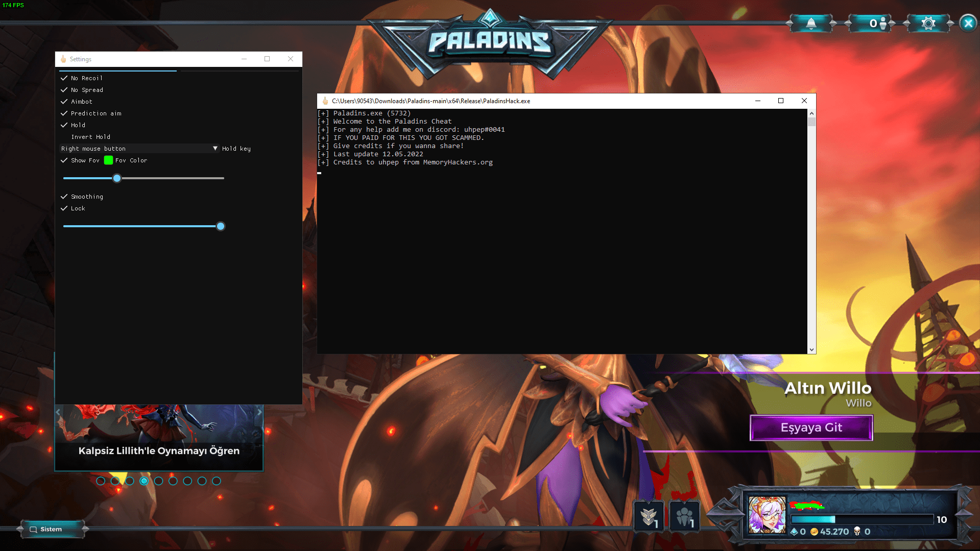Image resolution: width=980 pixels, height=551 pixels.
Task: Maximize the Settings window
Action: pos(267,59)
